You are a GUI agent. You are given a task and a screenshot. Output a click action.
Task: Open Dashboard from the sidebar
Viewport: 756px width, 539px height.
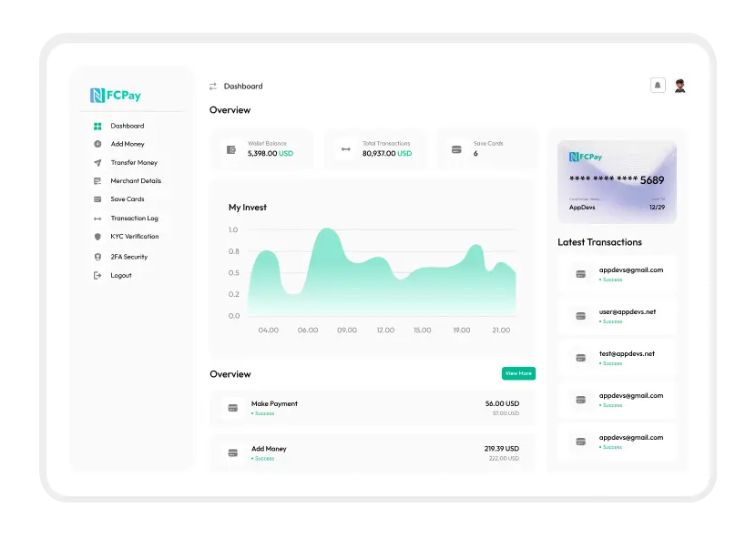point(127,126)
